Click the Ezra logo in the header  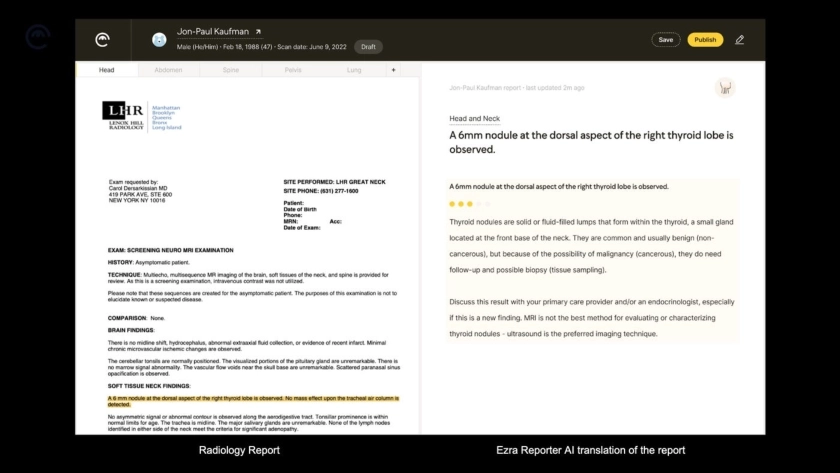pos(102,40)
